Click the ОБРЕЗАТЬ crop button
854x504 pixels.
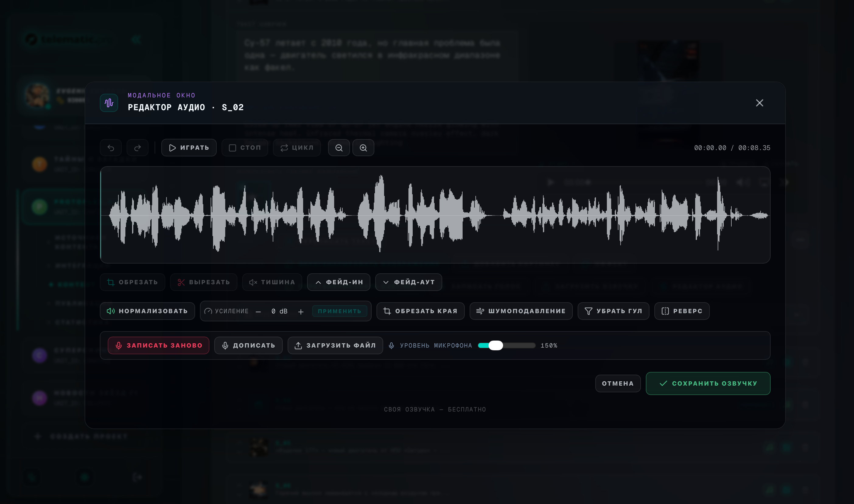[132, 282]
